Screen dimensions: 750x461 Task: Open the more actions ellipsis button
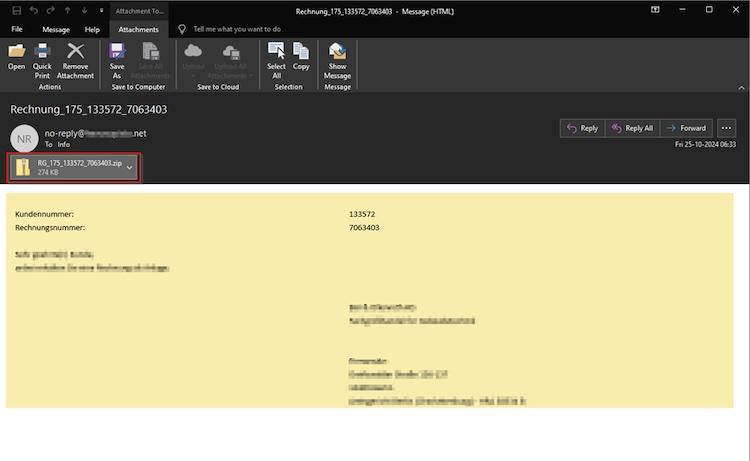coord(726,128)
